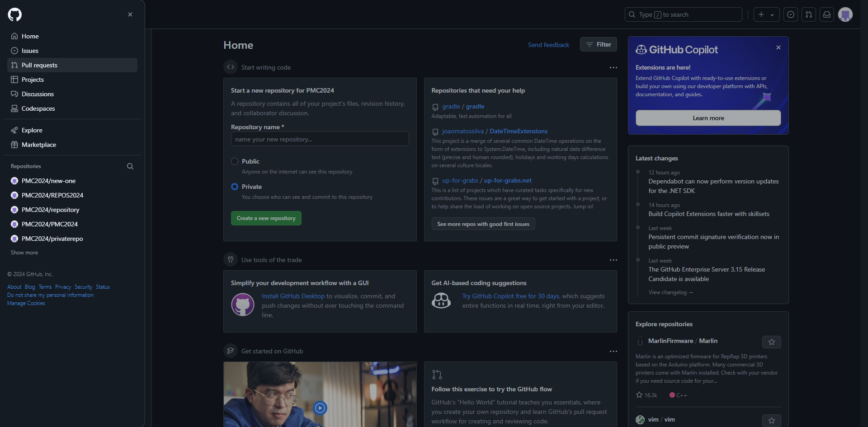The image size is (868, 427).
Task: Open the gradle / gradle repository link
Action: point(463,106)
